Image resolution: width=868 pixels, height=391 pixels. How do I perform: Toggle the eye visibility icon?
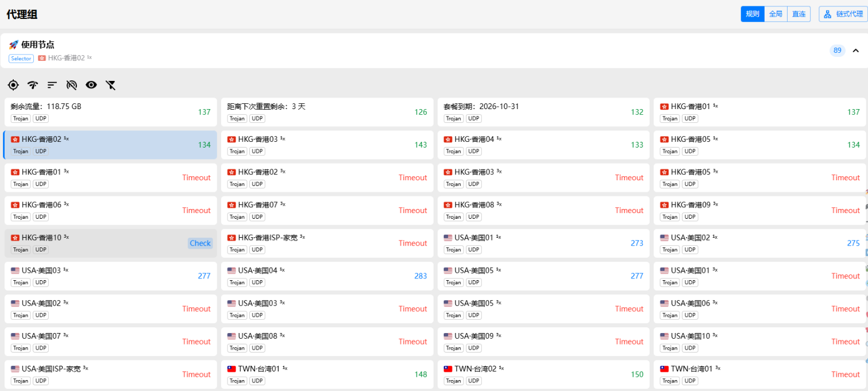(91, 85)
